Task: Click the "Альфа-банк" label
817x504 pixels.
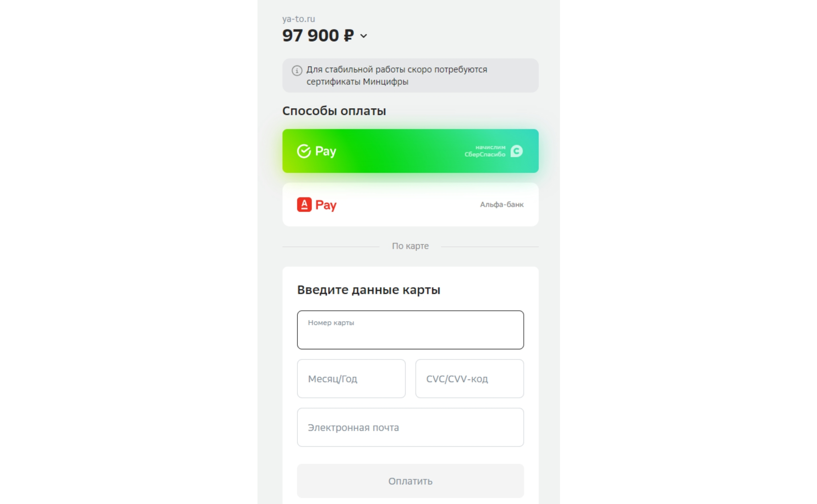Action: click(x=502, y=205)
